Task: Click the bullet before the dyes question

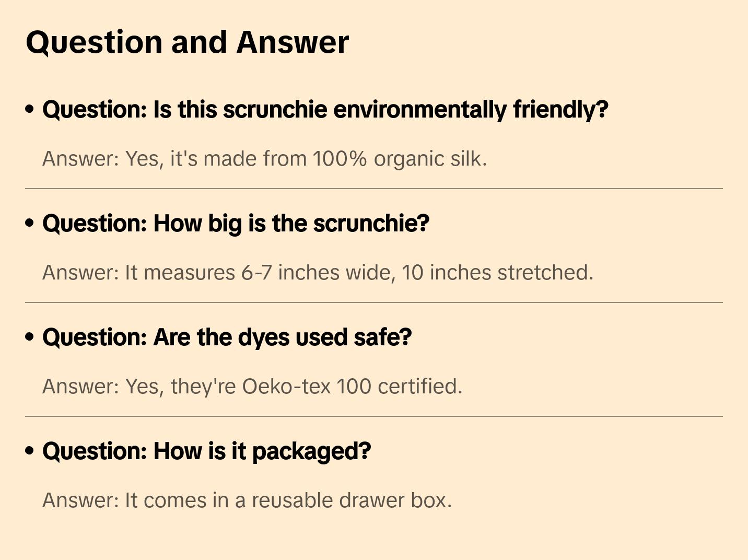Action: (x=30, y=337)
